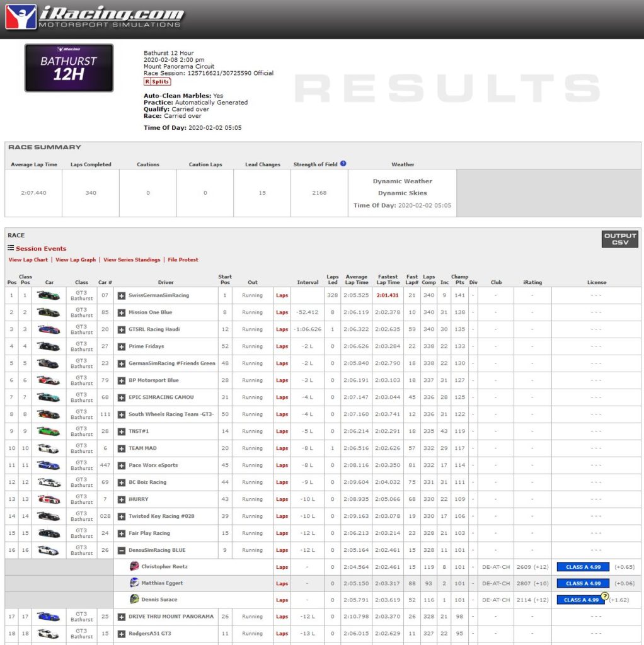Select fastest lap time 2:01.431

pyautogui.click(x=388, y=295)
